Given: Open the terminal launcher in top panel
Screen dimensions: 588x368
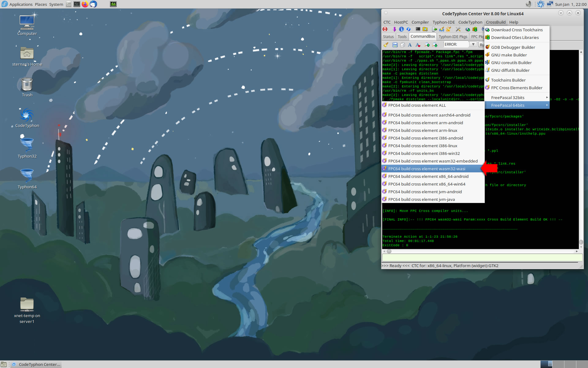Looking at the screenshot, I should pyautogui.click(x=77, y=4).
